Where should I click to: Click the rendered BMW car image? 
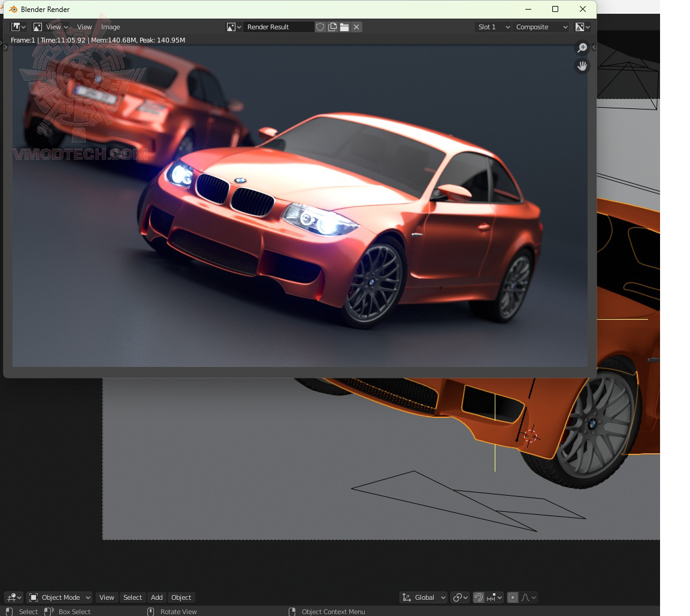[x=300, y=206]
